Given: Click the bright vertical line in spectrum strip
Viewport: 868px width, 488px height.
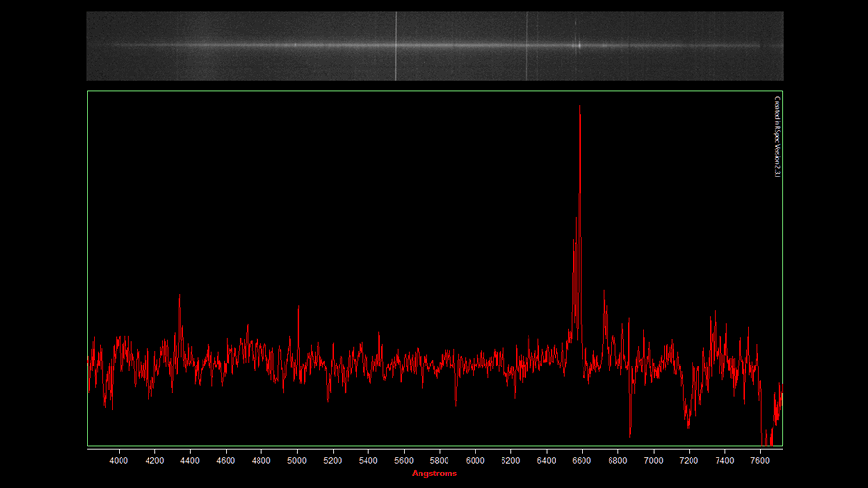Looking at the screenshot, I should point(395,46).
